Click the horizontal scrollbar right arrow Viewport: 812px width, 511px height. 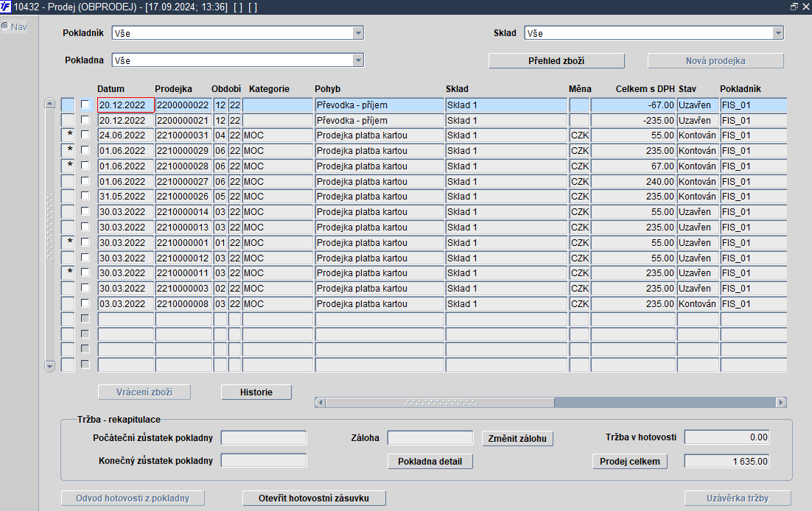[781, 402]
